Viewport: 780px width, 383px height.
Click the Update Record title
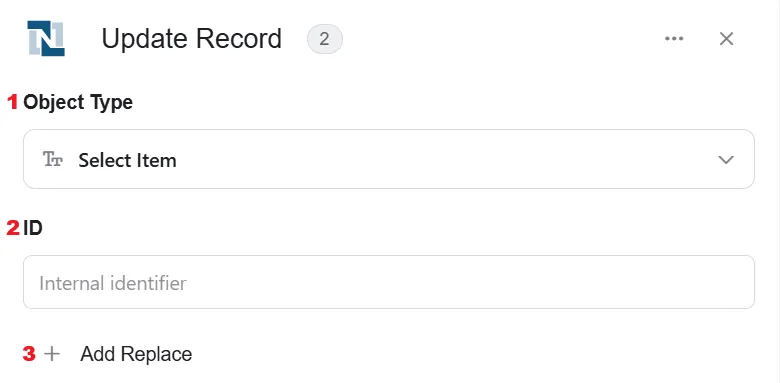click(x=192, y=38)
